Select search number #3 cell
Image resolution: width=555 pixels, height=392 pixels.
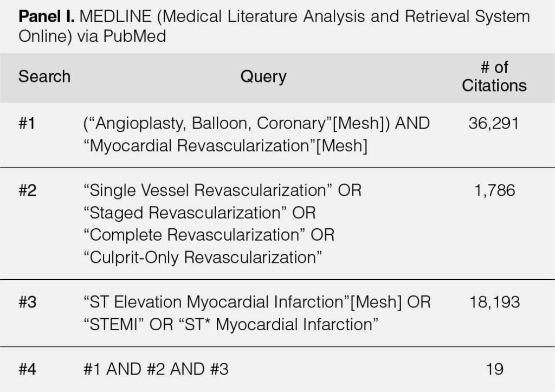point(27,303)
